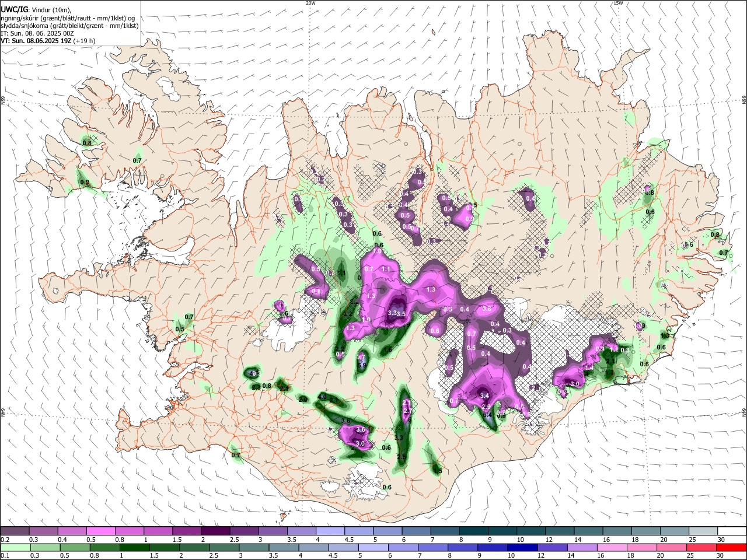Click the 1.6 precipitation value on the map
747x560 pixels.
[387, 349]
